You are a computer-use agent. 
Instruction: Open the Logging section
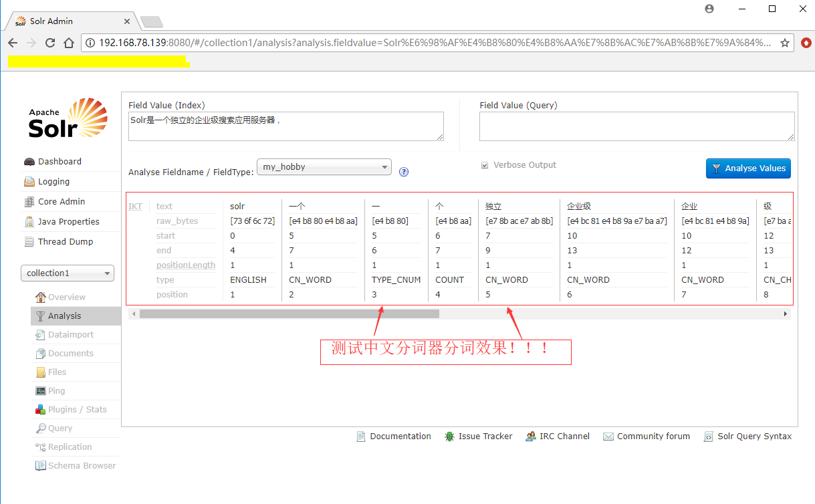[53, 181]
